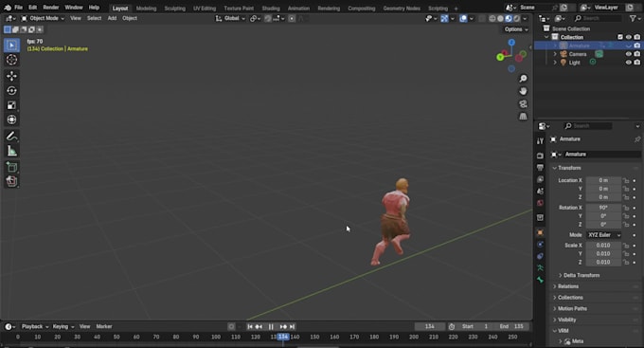Disable Camera in renders
This screenshot has width=644, height=348.
[637, 54]
